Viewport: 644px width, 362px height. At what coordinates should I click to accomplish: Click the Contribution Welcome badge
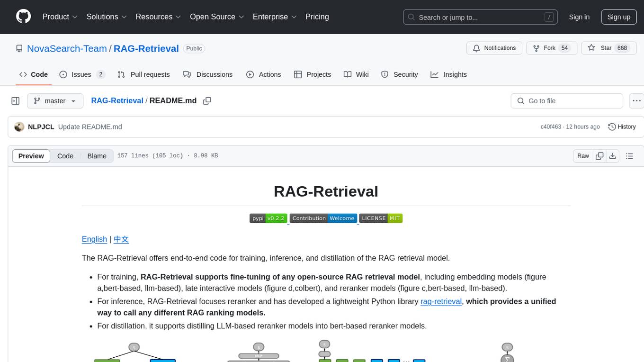pos(323,218)
